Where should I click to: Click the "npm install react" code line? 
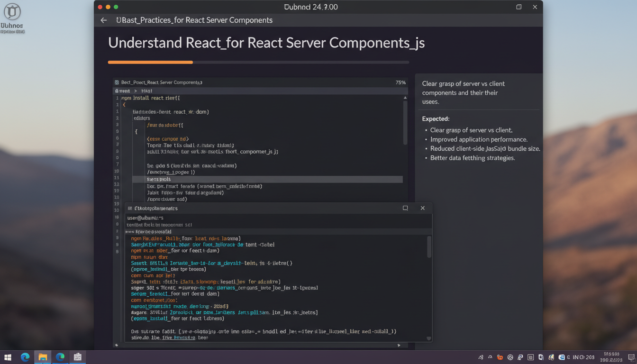tap(151, 98)
